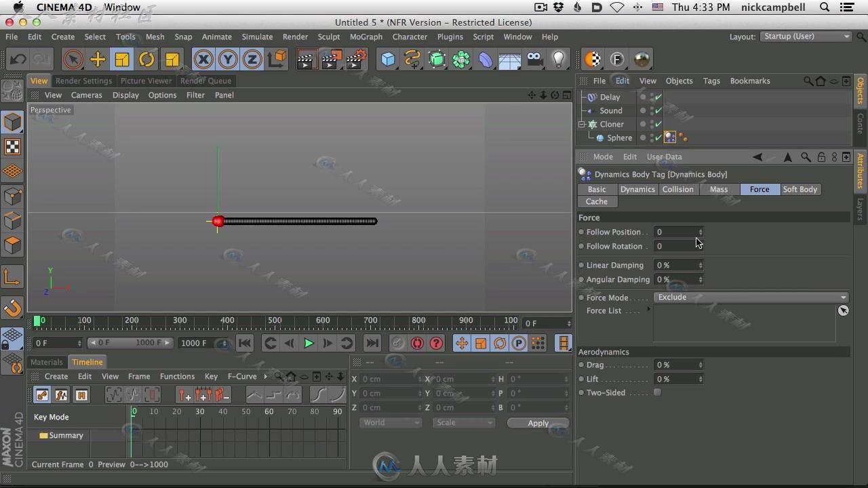868x488 pixels.
Task: Toggle Cloner object enable checkmark
Action: [x=658, y=124]
